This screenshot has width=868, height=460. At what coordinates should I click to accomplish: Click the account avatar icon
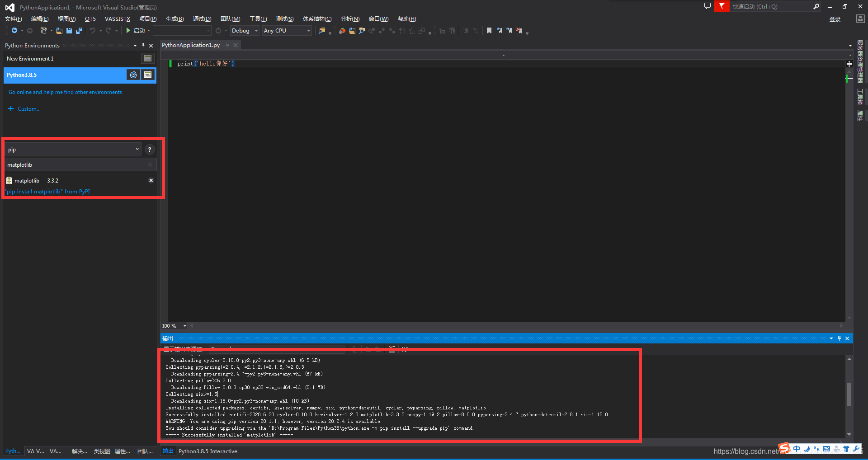point(860,19)
